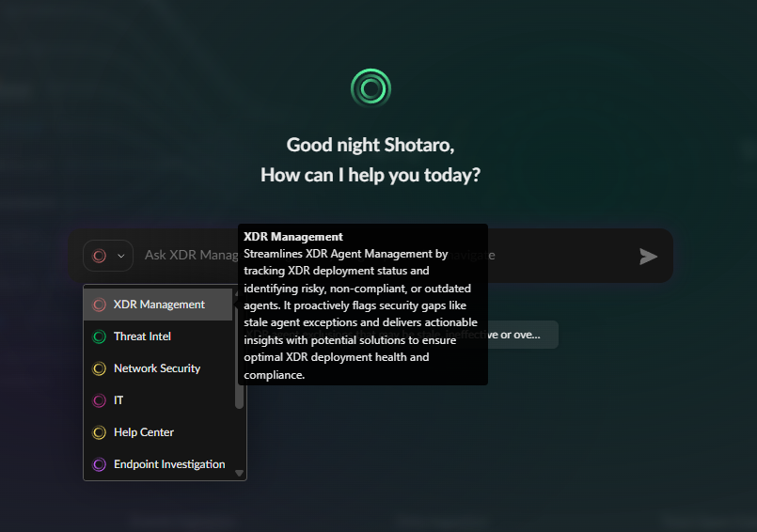Click the Threat Intel green ring icon
Screen dimensions: 757x532
(x=99, y=336)
